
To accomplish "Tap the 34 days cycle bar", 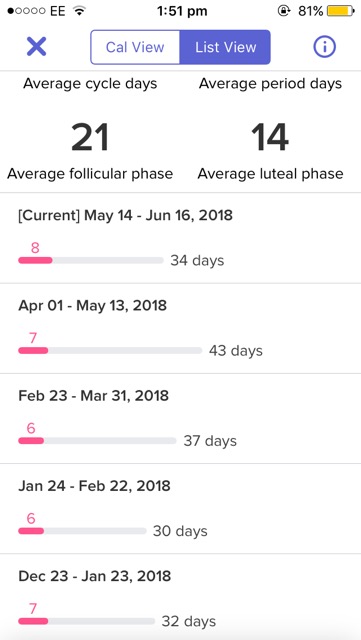I will pyautogui.click(x=91, y=260).
